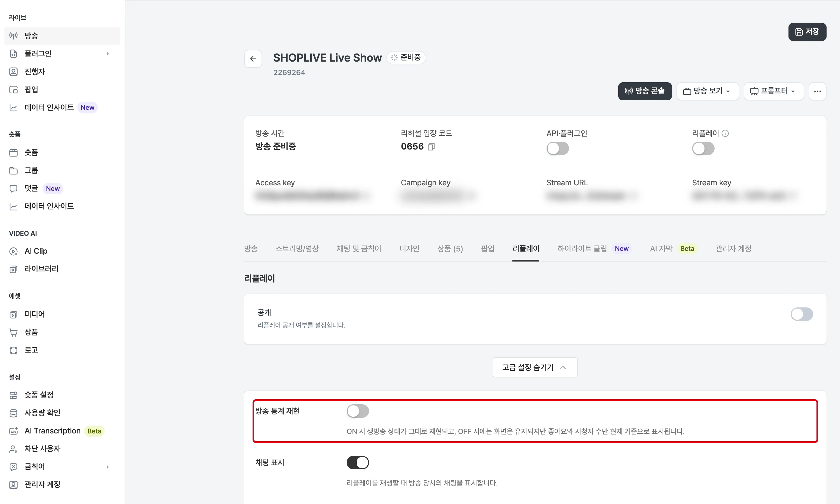Enable the 공개 replay toggle
840x504 pixels.
pos(802,314)
